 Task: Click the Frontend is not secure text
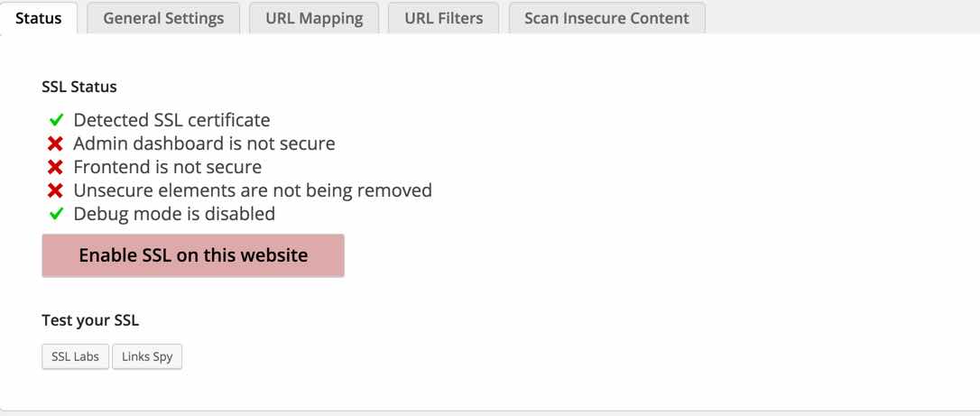point(167,167)
